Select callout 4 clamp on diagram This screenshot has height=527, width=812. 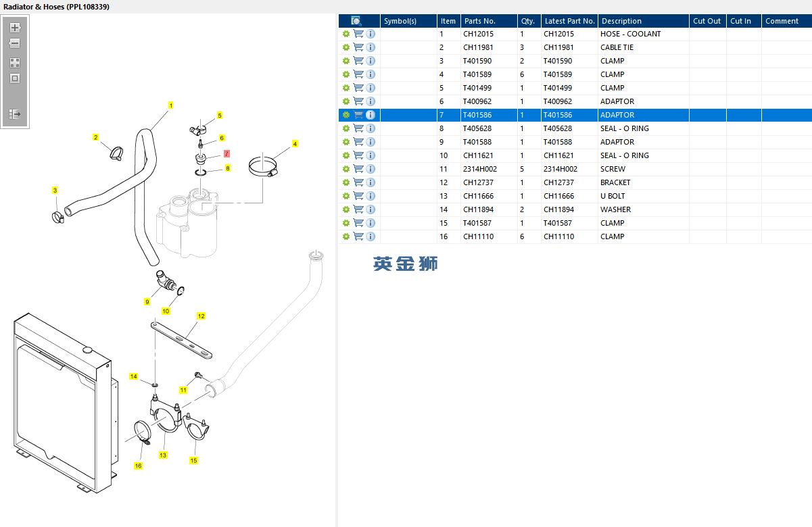point(295,144)
